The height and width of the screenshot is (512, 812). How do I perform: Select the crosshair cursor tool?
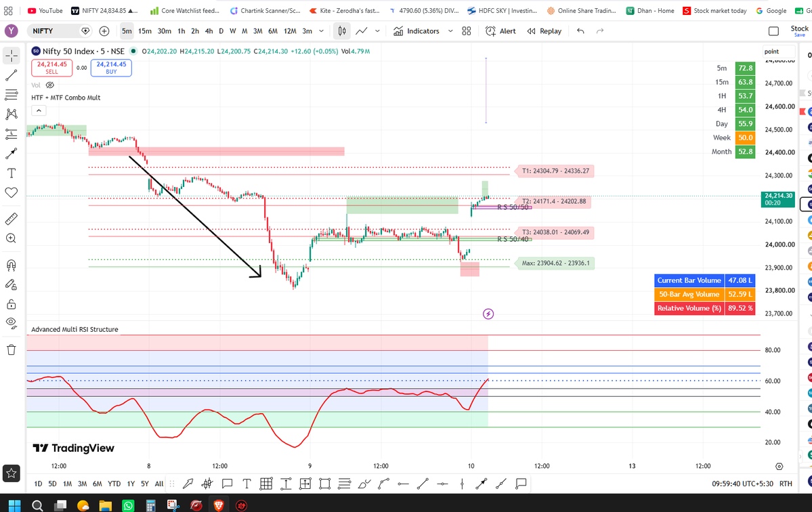click(x=12, y=56)
